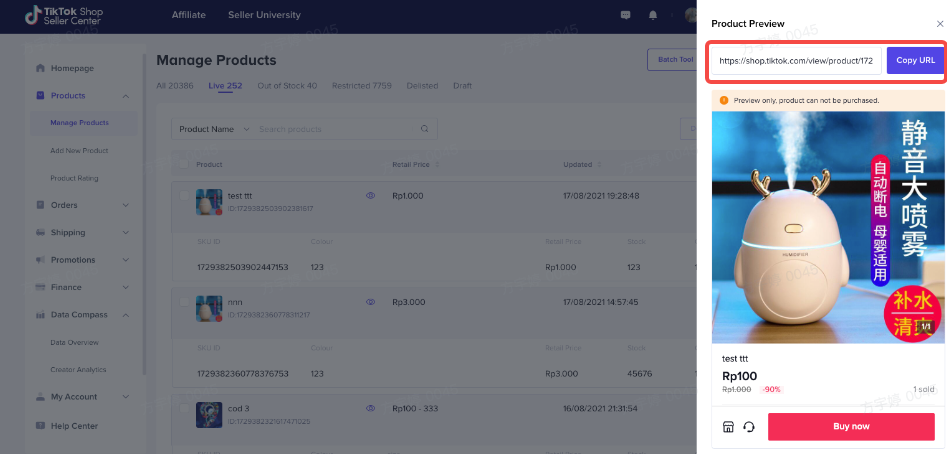The width and height of the screenshot is (947, 454).
Task: Click the TikTok Shop Seller Center logo
Action: tap(64, 15)
